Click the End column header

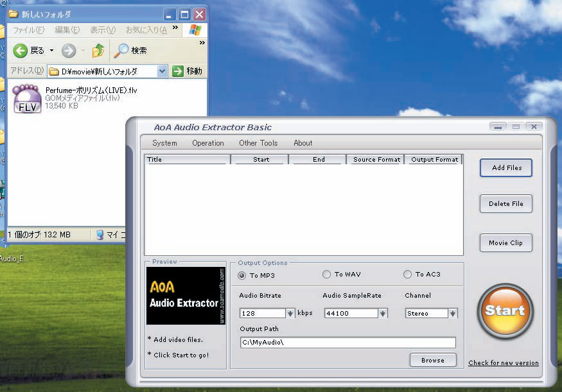click(x=319, y=159)
